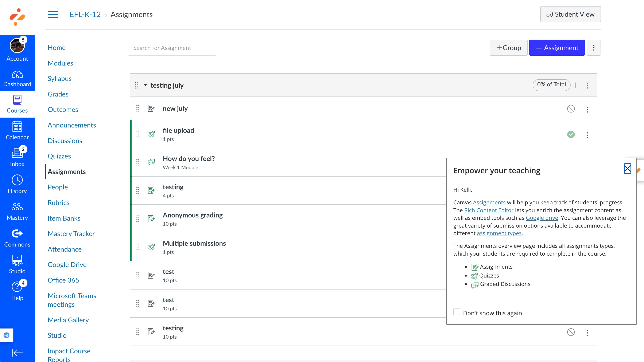Click the Search for Assignment field
This screenshot has width=644, height=362.
tap(172, 47)
